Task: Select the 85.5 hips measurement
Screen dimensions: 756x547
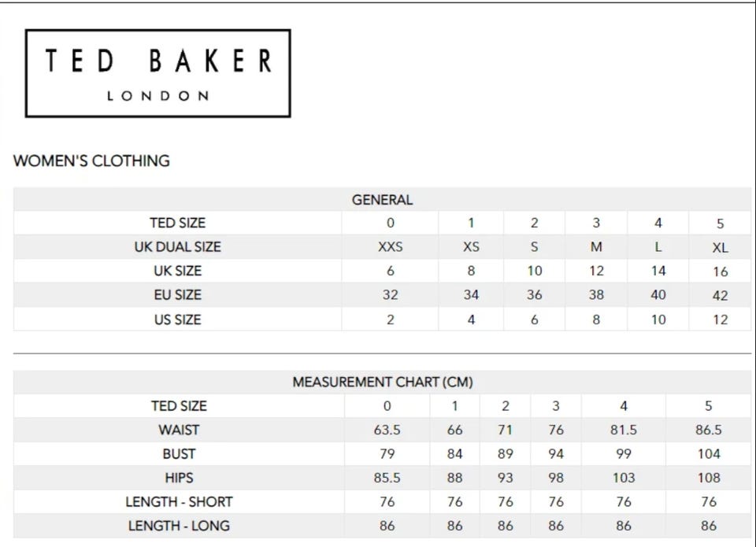Action: pos(387,478)
